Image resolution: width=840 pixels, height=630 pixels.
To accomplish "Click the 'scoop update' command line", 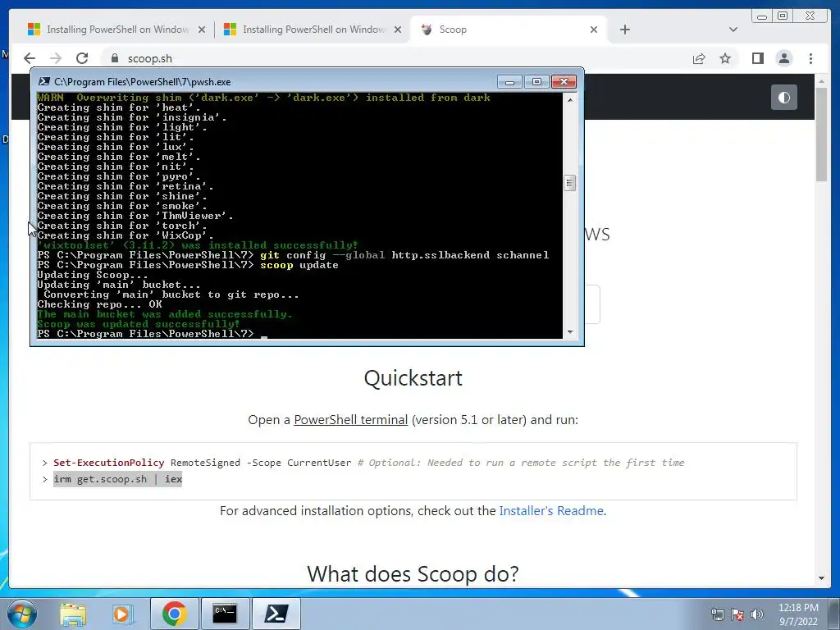I will click(x=188, y=265).
